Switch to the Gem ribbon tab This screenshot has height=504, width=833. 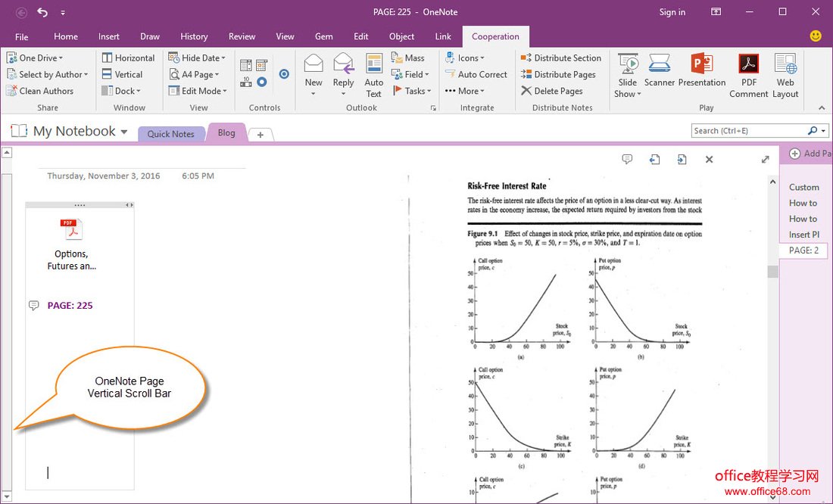click(323, 36)
